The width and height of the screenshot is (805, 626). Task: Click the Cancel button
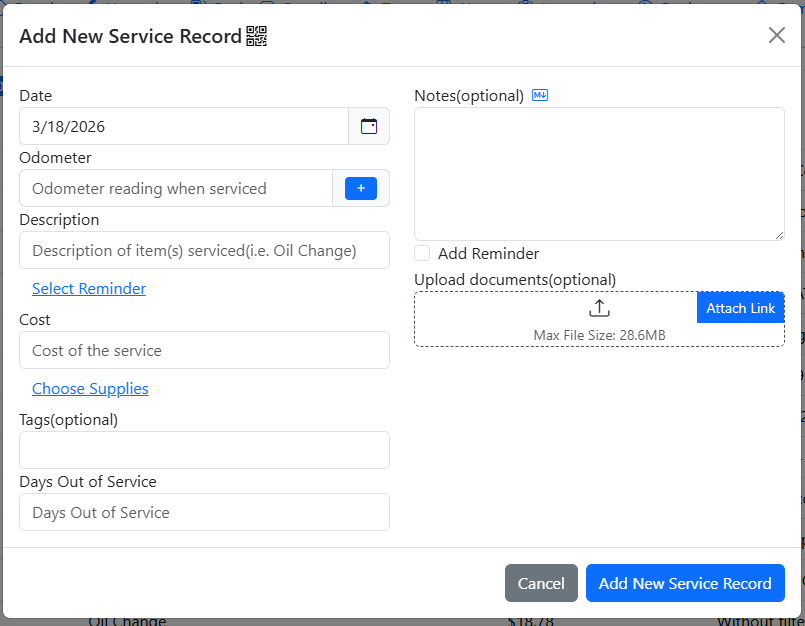(541, 584)
